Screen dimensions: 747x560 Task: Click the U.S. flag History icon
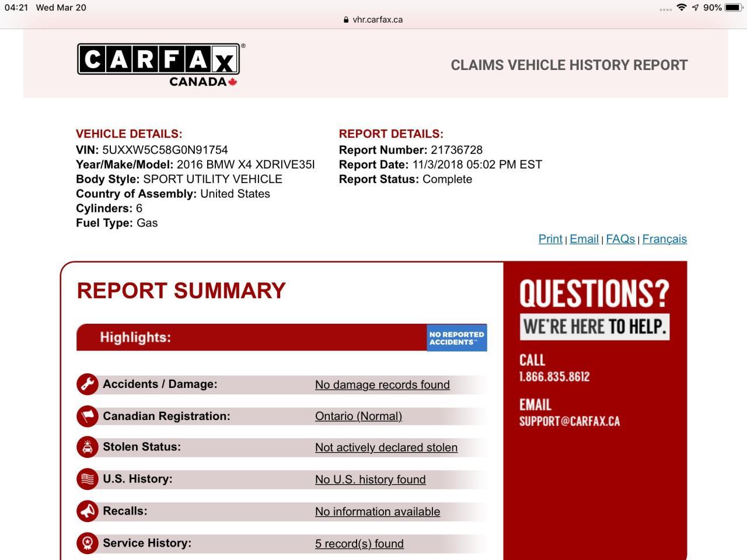(x=87, y=479)
